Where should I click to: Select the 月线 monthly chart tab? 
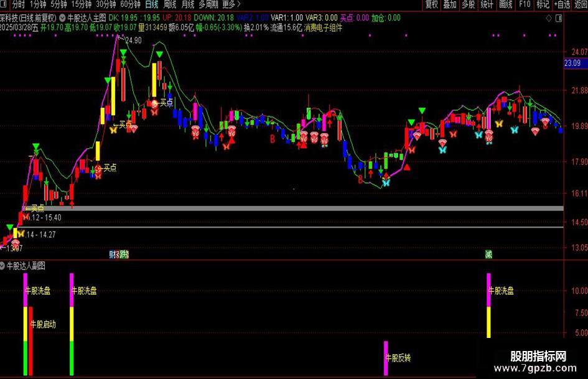click(187, 4)
